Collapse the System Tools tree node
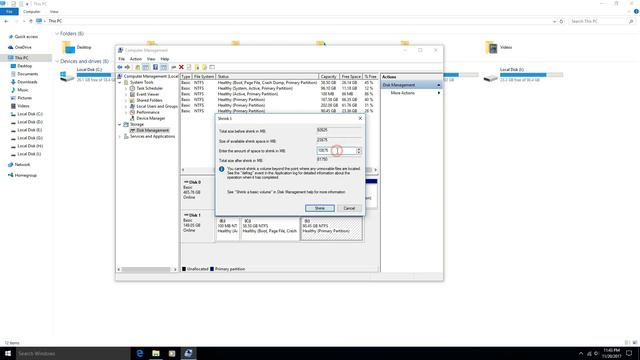 120,82
